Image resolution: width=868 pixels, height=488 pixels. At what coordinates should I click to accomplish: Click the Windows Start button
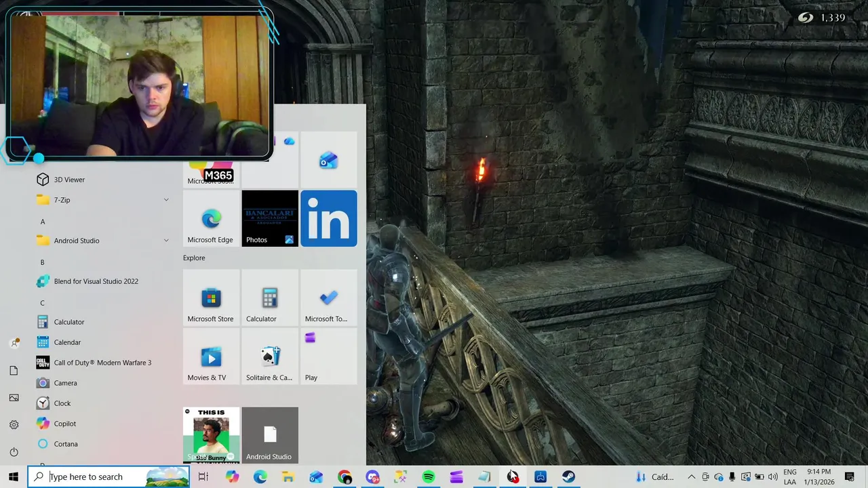coord(14,476)
